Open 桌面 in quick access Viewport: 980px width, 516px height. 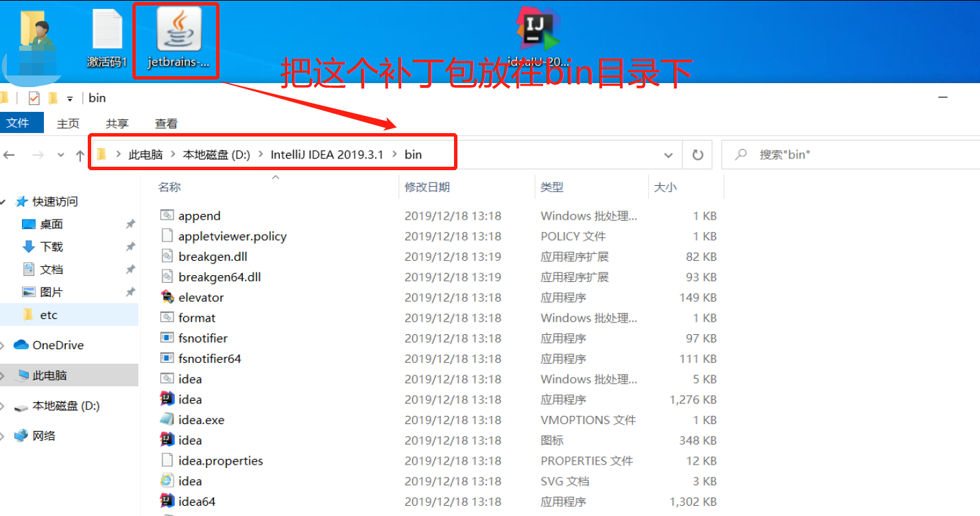tap(51, 224)
